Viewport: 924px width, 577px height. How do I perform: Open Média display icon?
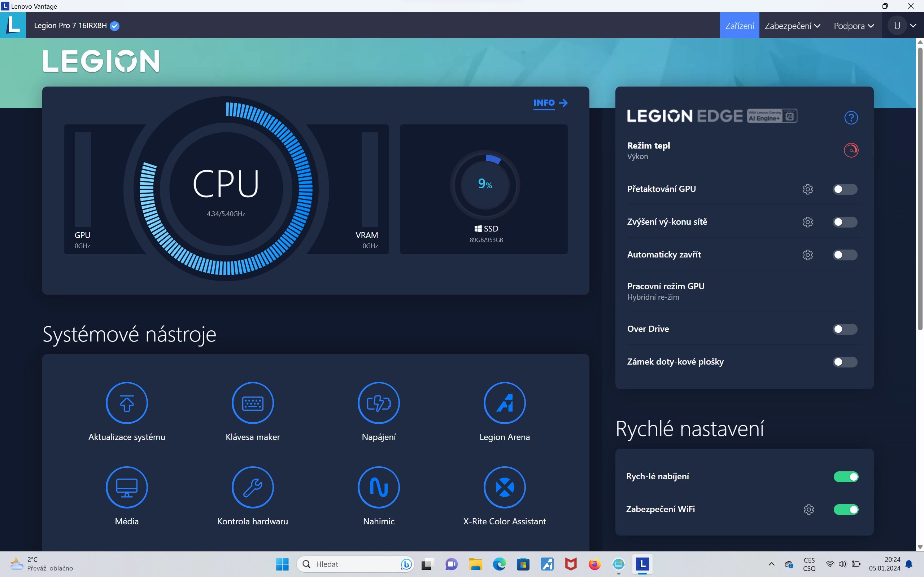(127, 487)
